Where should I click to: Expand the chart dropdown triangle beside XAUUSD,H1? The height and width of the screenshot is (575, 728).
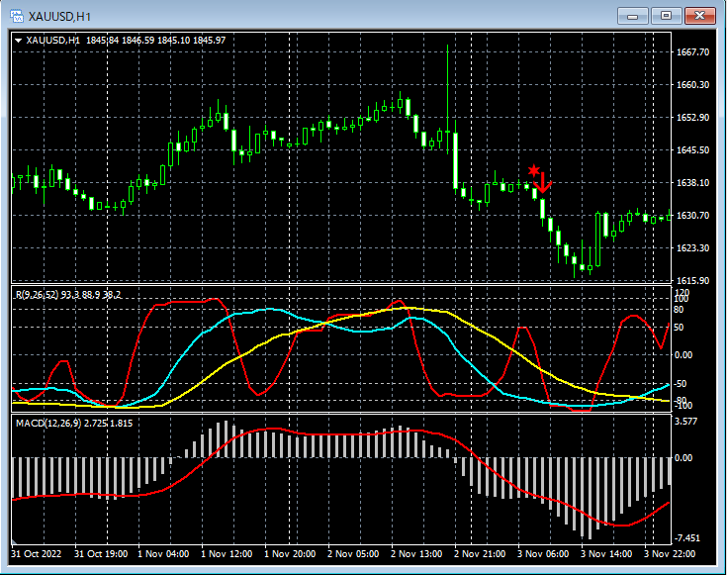point(19,41)
